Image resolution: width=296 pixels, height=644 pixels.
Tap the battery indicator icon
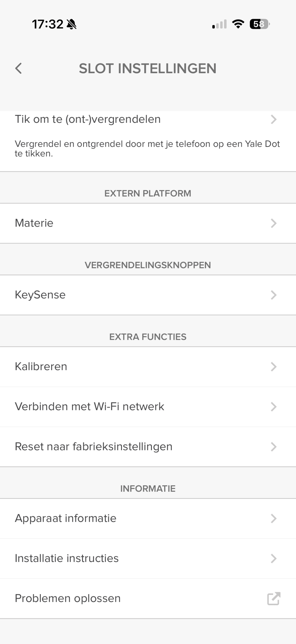coord(260,24)
